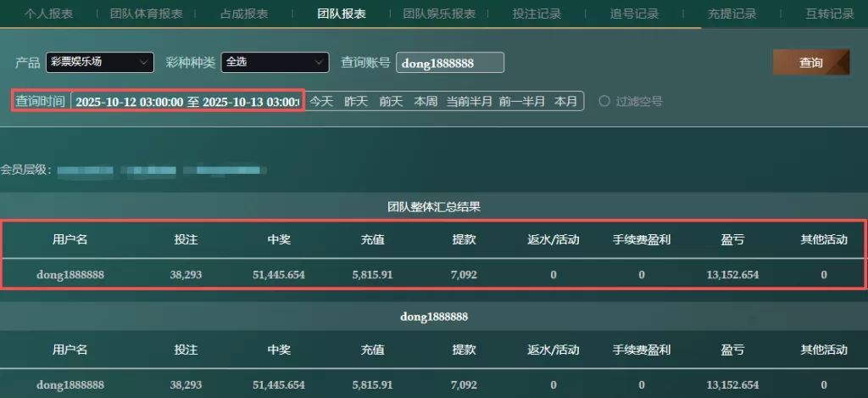Go to the 投注记录 tab
Screen dimensions: 868x398
click(537, 14)
